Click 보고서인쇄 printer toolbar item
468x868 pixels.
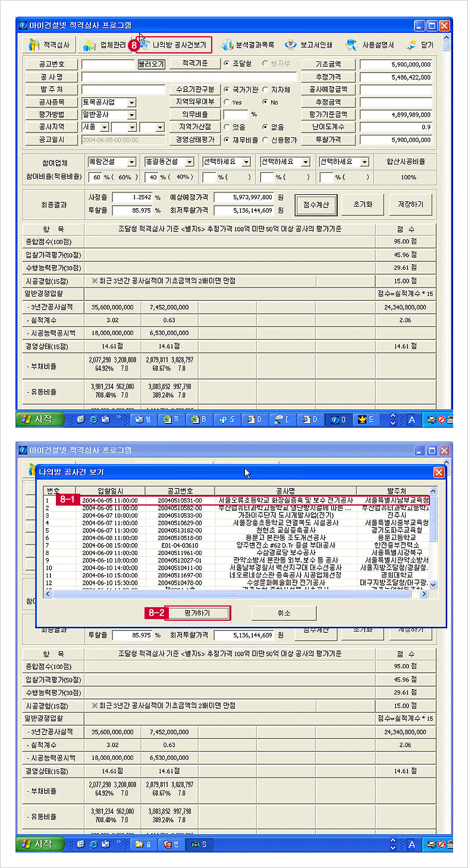tap(309, 45)
